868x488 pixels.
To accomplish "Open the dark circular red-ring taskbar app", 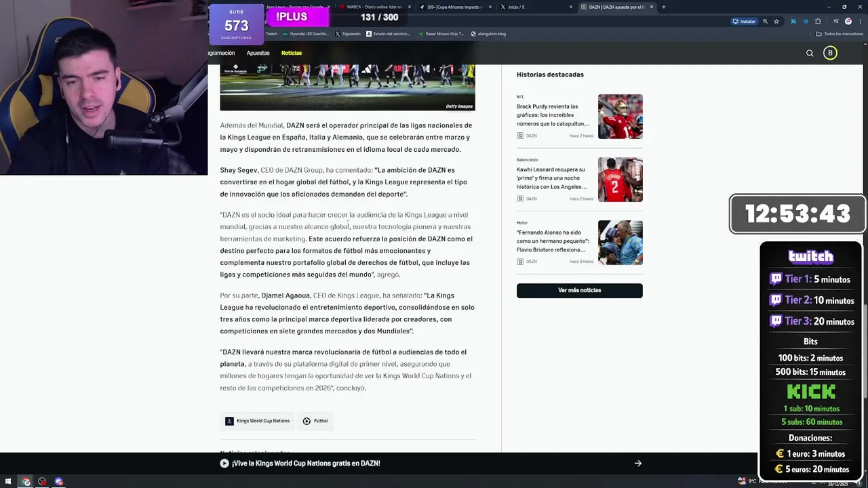I will (42, 482).
